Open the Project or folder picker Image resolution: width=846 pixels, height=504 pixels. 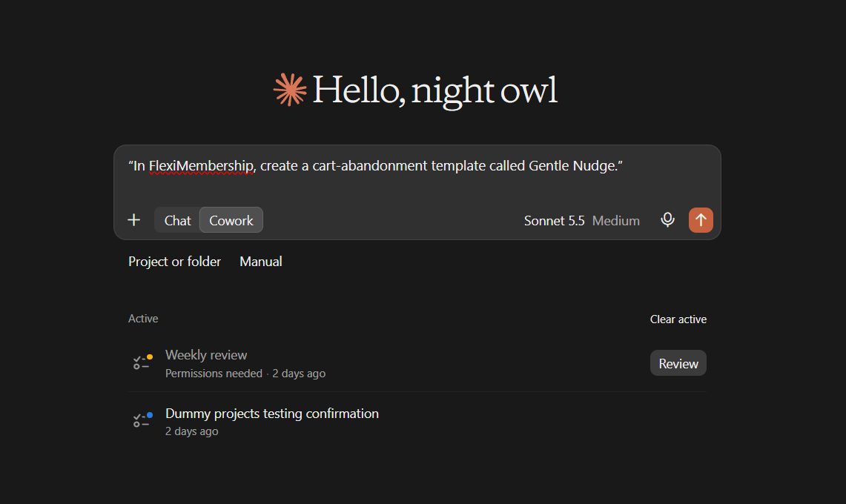click(x=175, y=262)
